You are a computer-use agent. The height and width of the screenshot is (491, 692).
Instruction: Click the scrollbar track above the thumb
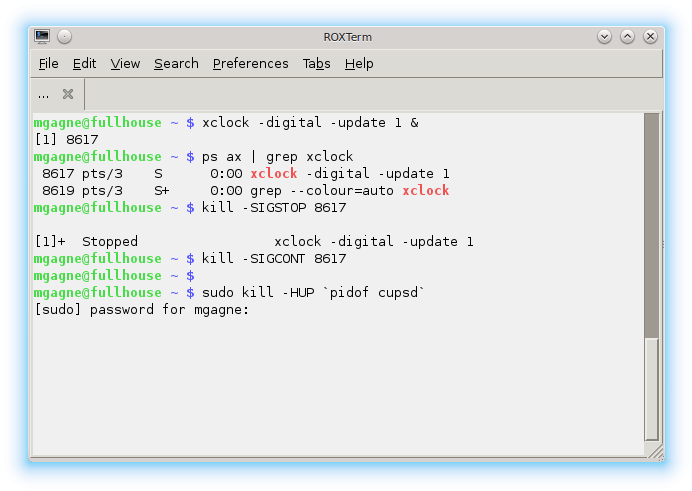pos(651,220)
